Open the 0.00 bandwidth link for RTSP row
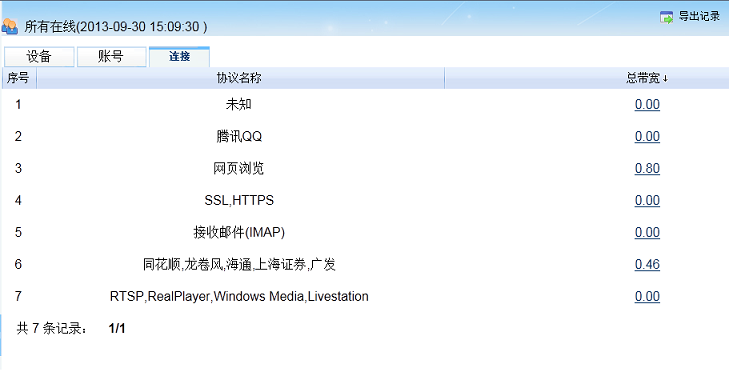 click(x=647, y=297)
